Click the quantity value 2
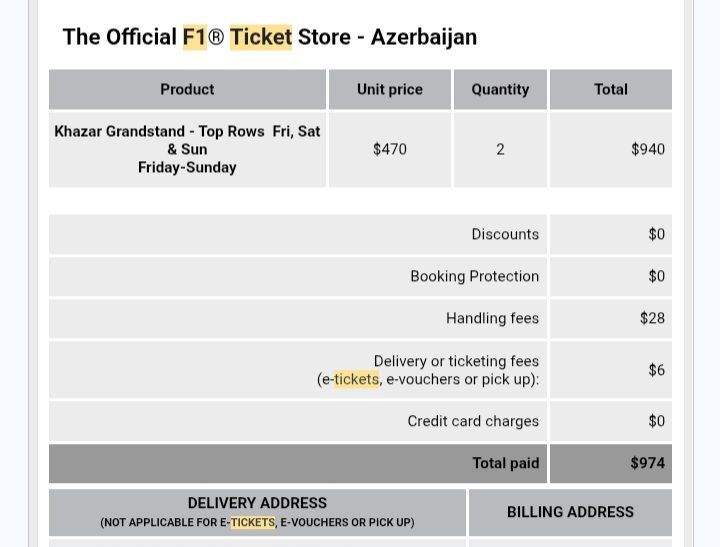The width and height of the screenshot is (720, 547). point(500,149)
